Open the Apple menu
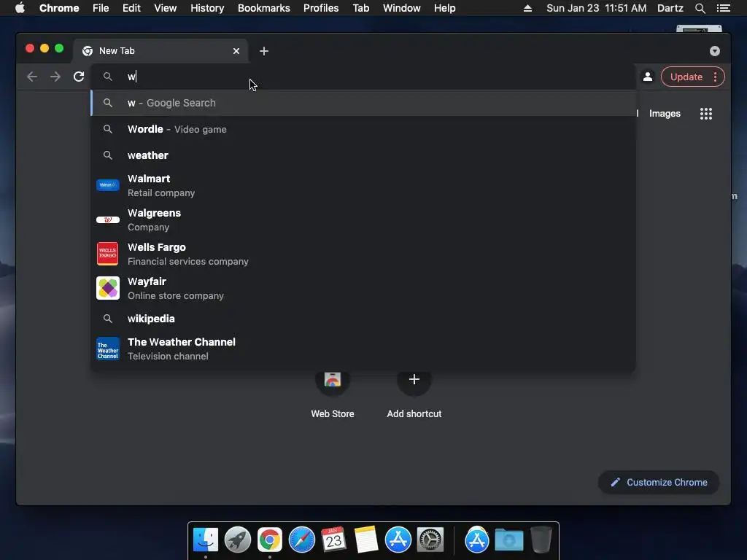The height and width of the screenshot is (560, 747). (20, 8)
